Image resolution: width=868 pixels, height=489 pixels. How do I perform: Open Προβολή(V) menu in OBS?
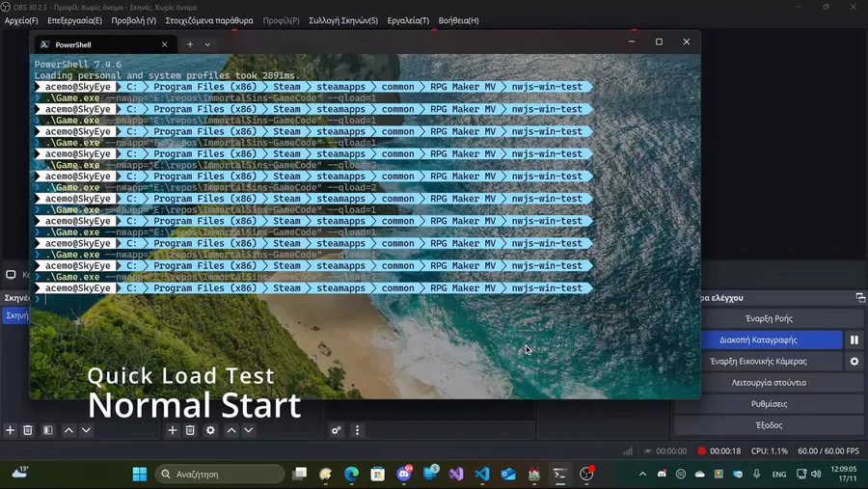133,20
